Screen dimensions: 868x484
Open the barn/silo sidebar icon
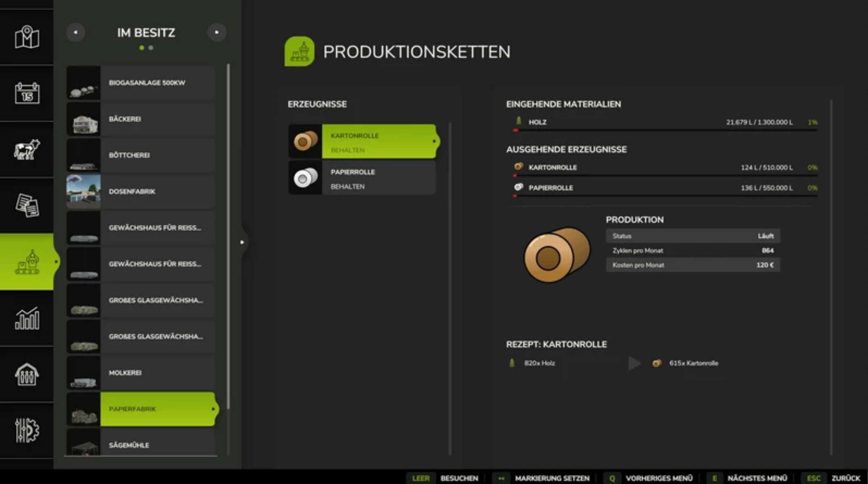point(27,374)
